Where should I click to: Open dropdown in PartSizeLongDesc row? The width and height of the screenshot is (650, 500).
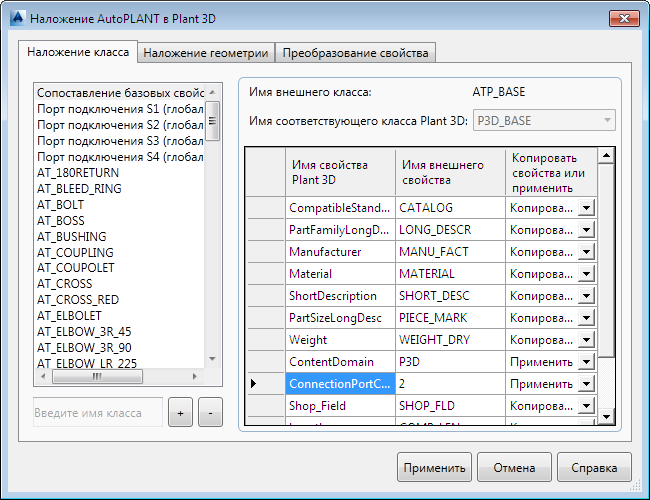click(587, 318)
